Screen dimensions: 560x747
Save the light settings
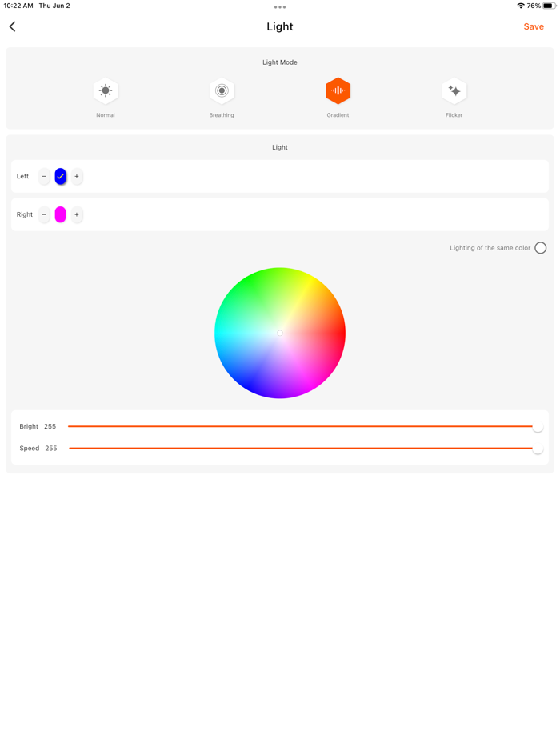point(534,26)
